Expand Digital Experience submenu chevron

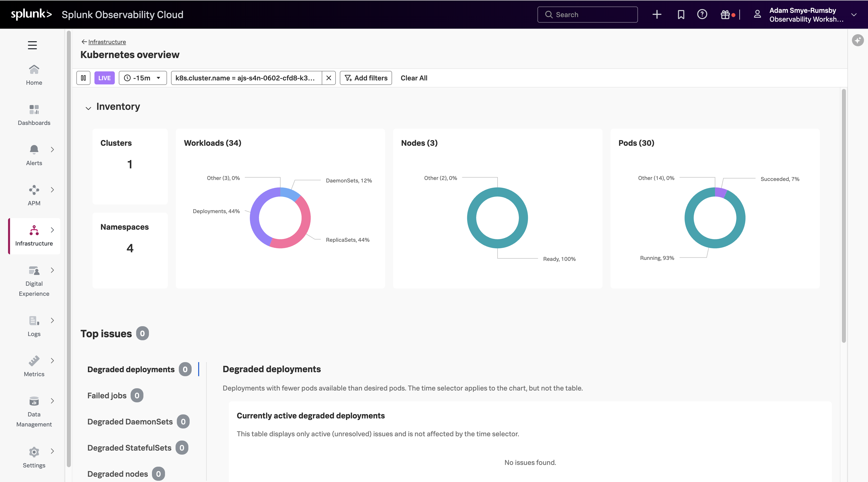pos(52,270)
